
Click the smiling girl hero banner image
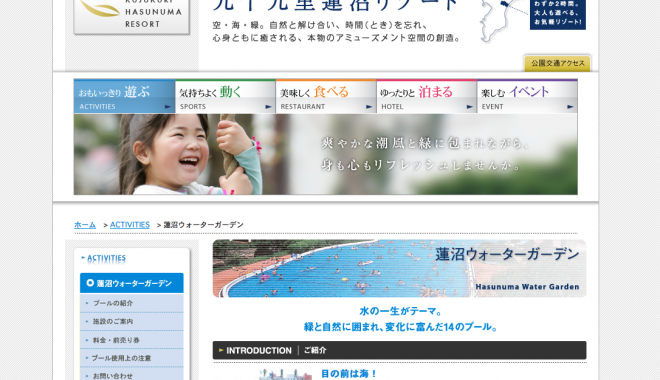click(326, 154)
